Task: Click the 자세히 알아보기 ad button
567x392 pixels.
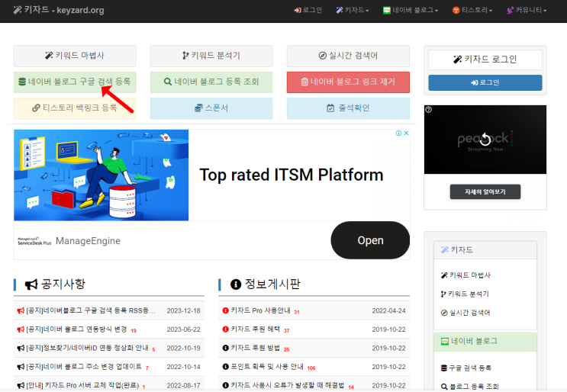Action: tap(485, 192)
